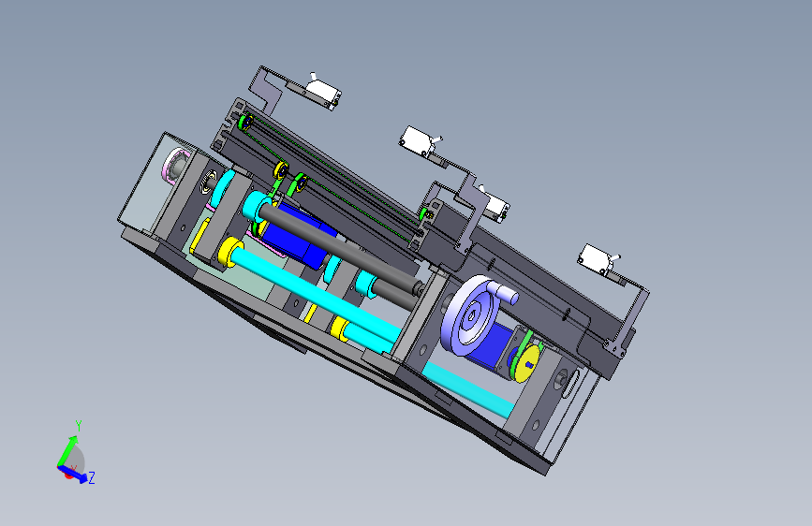Pick the cyan flange at the gray shaft's left end
This screenshot has width=812, height=526.
(256, 206)
